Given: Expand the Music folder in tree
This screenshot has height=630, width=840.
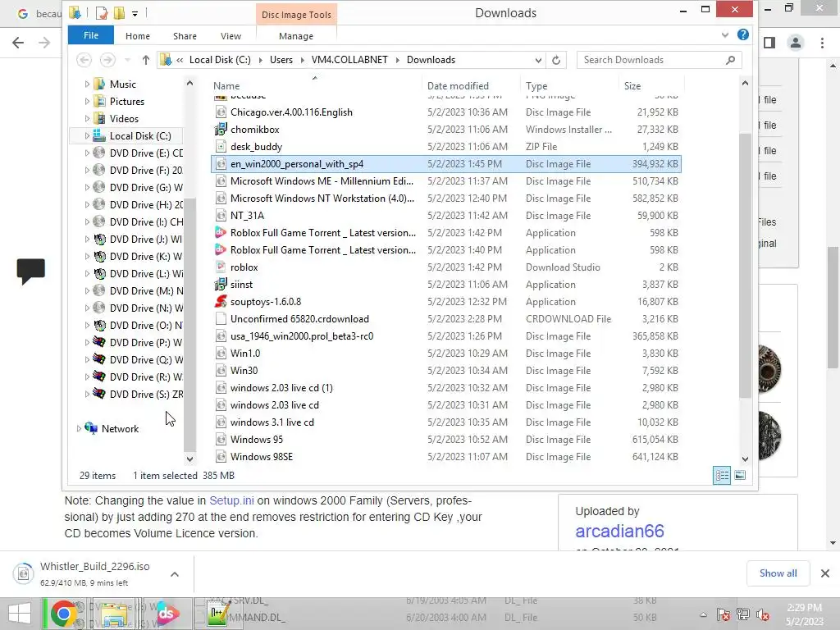Looking at the screenshot, I should 87,84.
